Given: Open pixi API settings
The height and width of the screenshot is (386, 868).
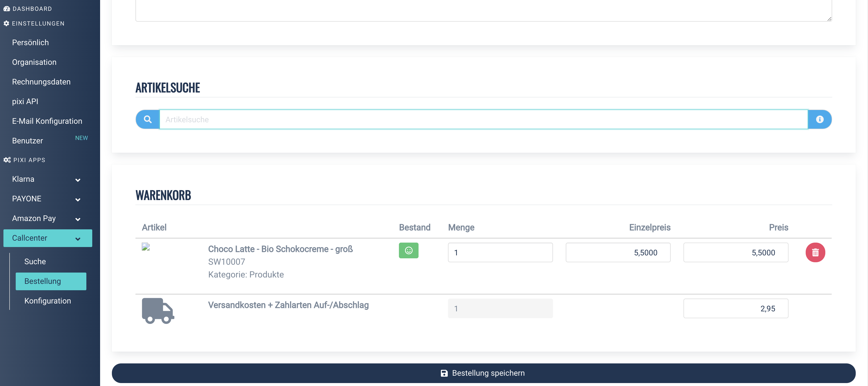Looking at the screenshot, I should pyautogui.click(x=25, y=101).
